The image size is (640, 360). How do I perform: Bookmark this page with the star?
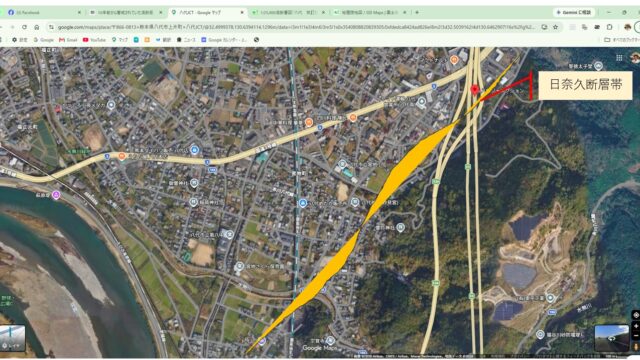pyautogui.click(x=556, y=27)
